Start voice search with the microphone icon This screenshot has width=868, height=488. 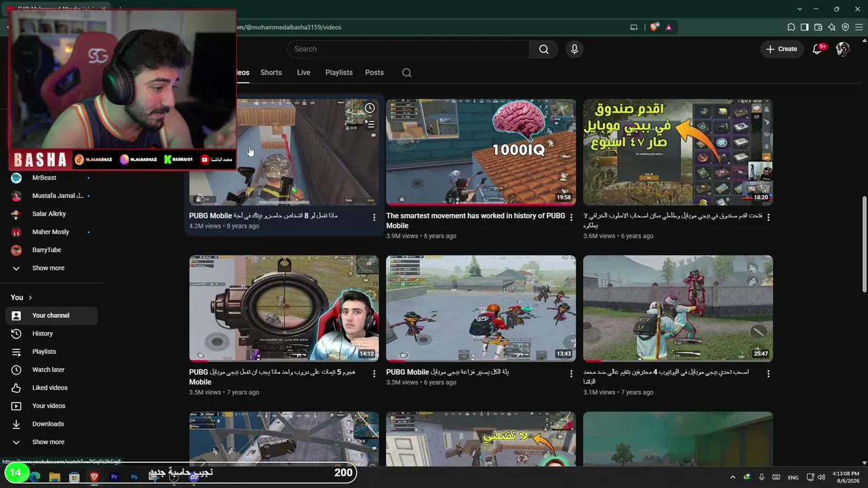574,49
